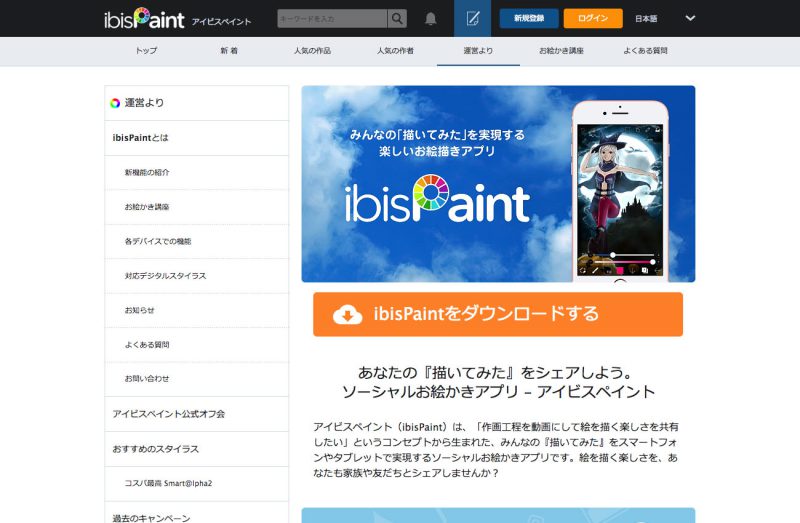800x523 pixels.
Task: Click the search magnifier icon
Action: tap(397, 19)
